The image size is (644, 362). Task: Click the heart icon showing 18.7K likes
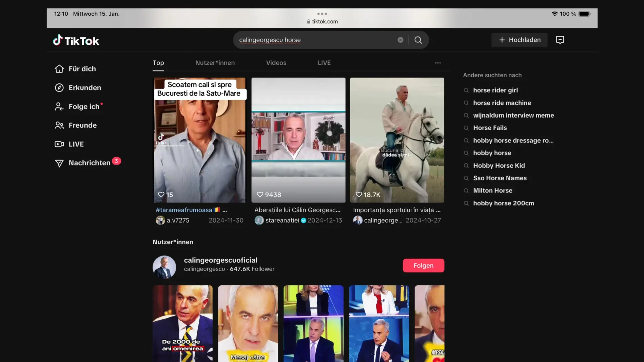coord(358,195)
